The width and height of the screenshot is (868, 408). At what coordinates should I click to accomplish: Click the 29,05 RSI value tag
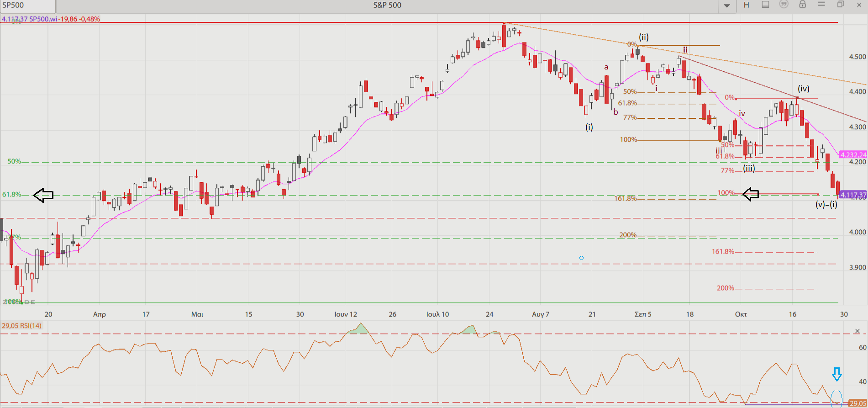coord(857,403)
